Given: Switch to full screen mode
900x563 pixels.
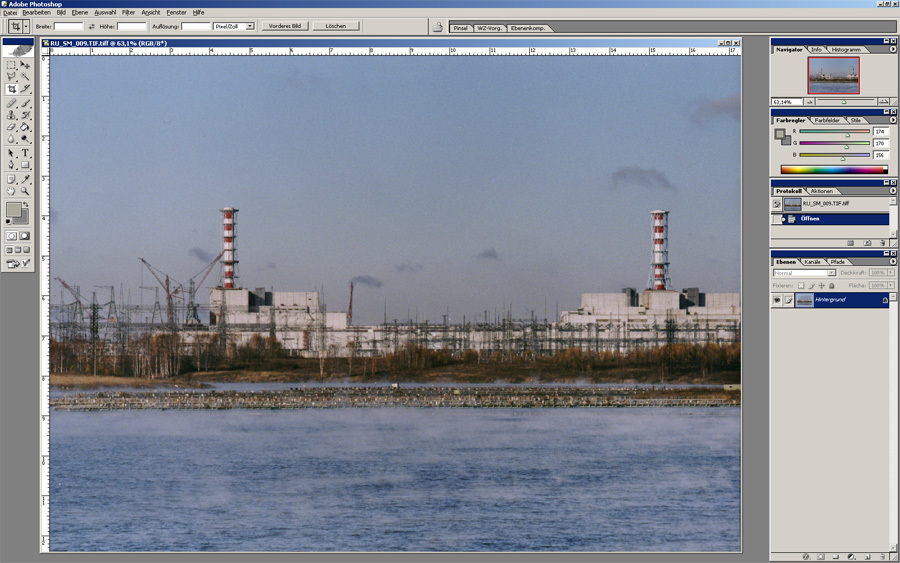Looking at the screenshot, I should pyautogui.click(x=26, y=250).
